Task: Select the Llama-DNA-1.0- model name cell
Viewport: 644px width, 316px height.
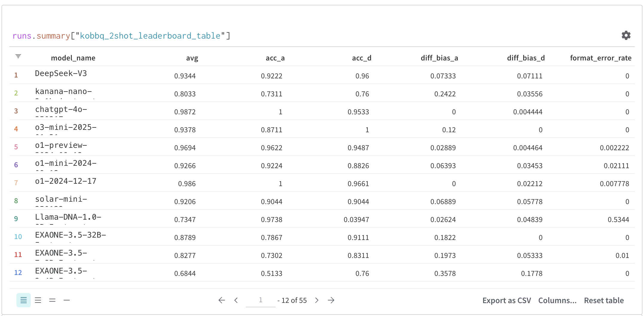Action: 68,217
